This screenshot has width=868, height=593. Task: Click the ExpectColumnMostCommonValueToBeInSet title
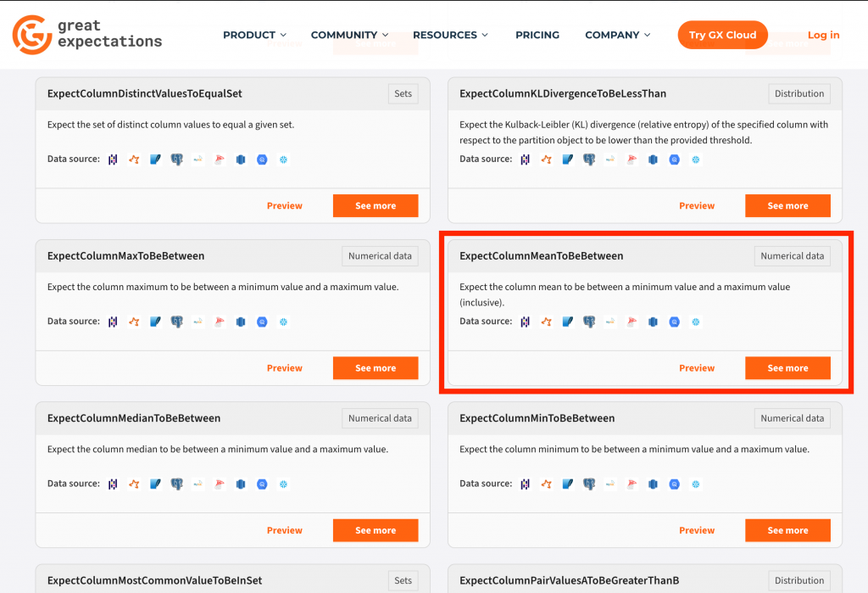pyautogui.click(x=154, y=580)
